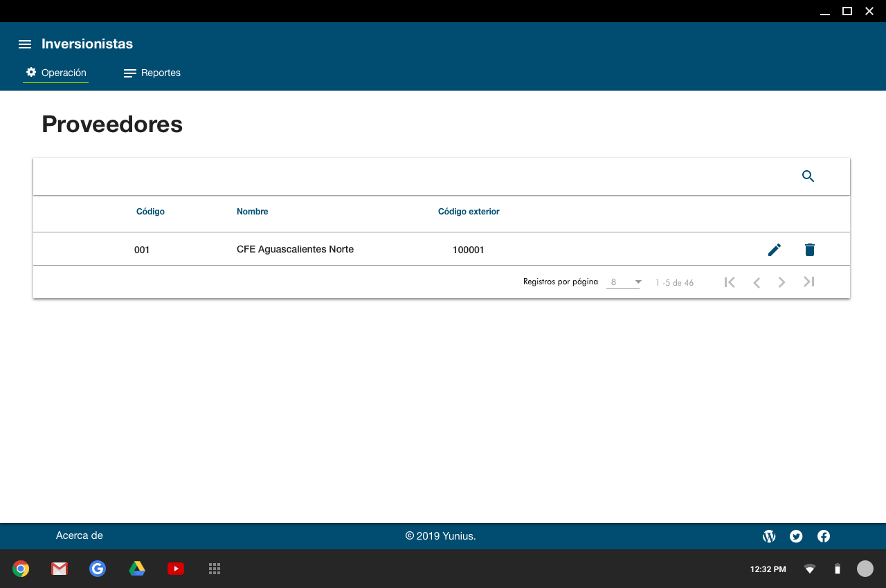
Task: Switch to the Operación tab
Action: [56, 73]
